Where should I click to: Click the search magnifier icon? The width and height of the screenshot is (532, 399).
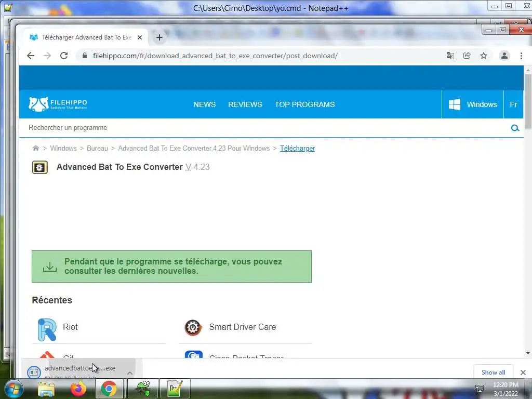pyautogui.click(x=515, y=128)
